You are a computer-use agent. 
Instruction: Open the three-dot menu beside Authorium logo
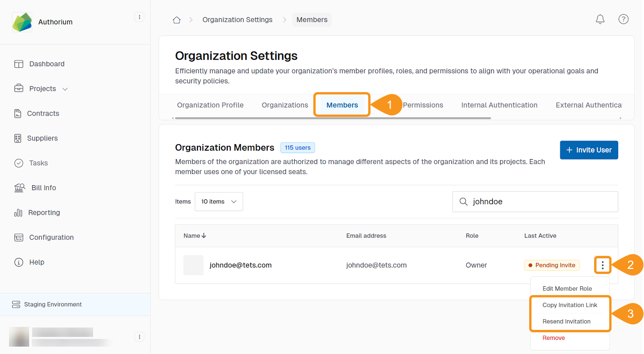coord(139,17)
